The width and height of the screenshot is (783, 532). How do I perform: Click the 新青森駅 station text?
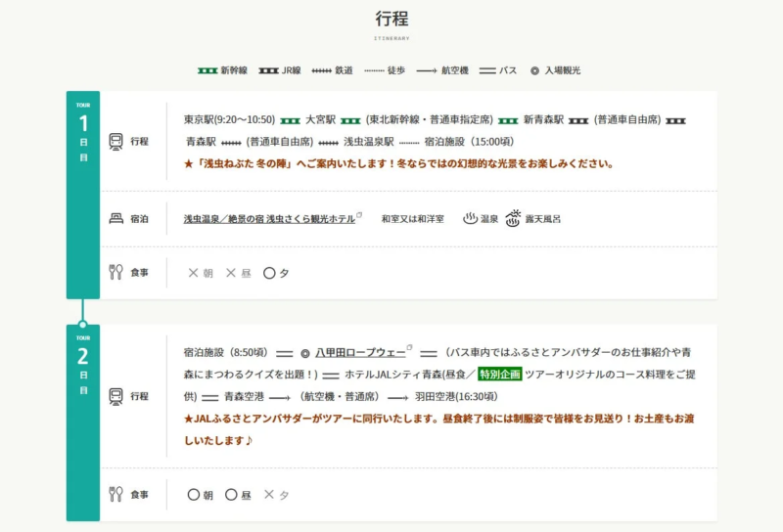pos(543,119)
